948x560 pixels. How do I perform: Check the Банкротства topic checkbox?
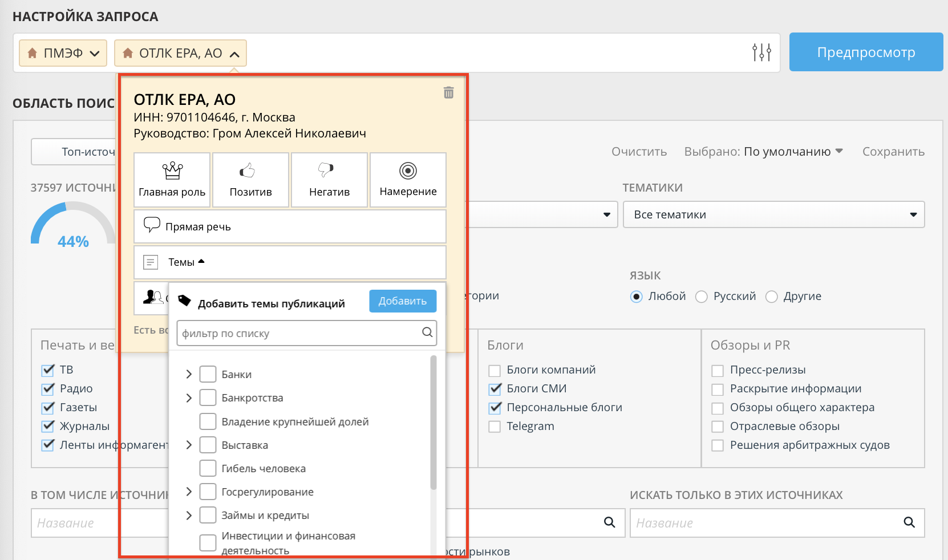208,398
